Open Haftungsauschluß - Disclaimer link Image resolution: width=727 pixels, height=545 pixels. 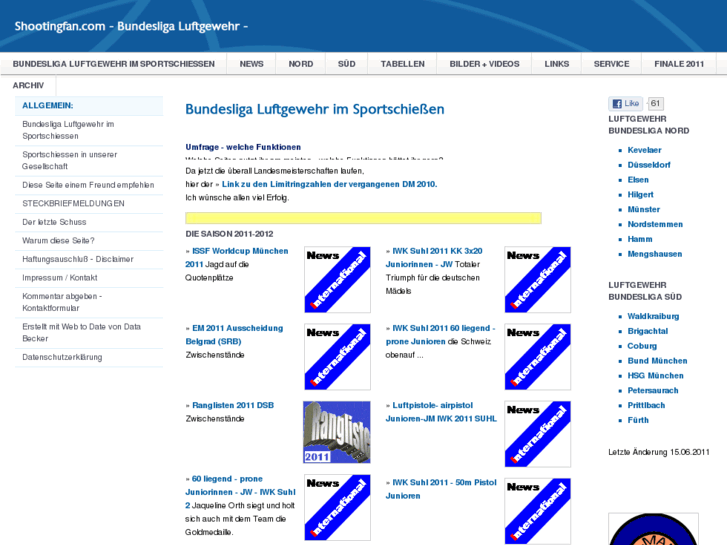click(x=89, y=259)
